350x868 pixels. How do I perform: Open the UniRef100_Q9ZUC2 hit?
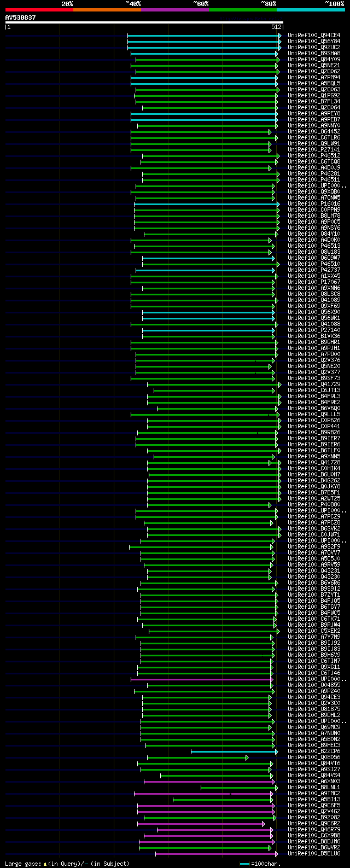tap(314, 47)
